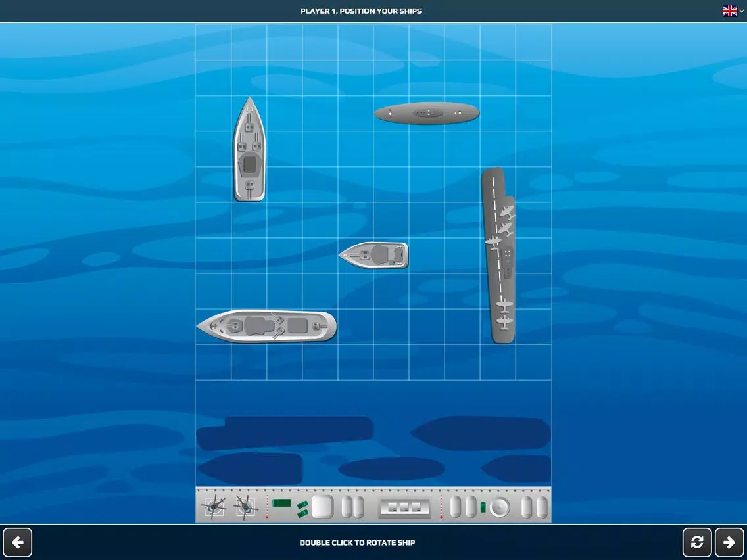Select the aircraft carrier with planes

click(498, 255)
